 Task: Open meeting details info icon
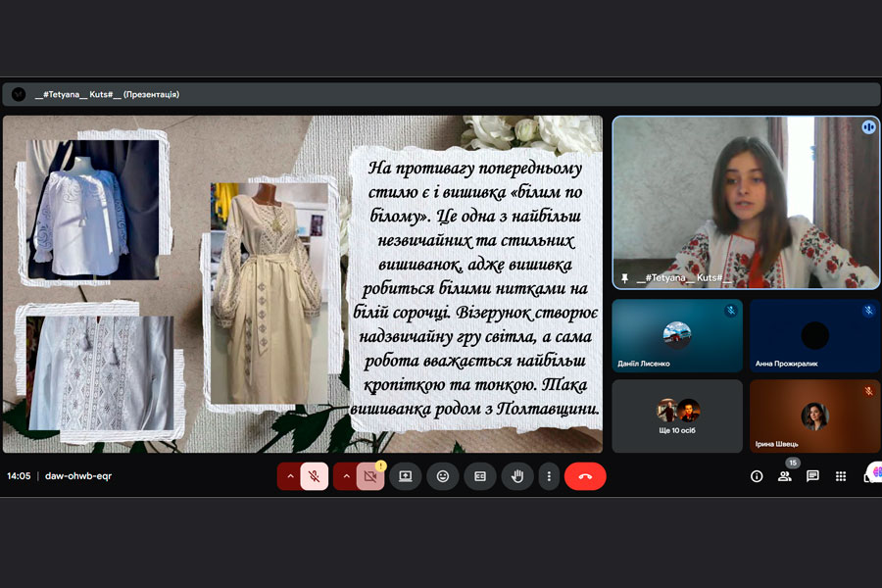pyautogui.click(x=757, y=476)
